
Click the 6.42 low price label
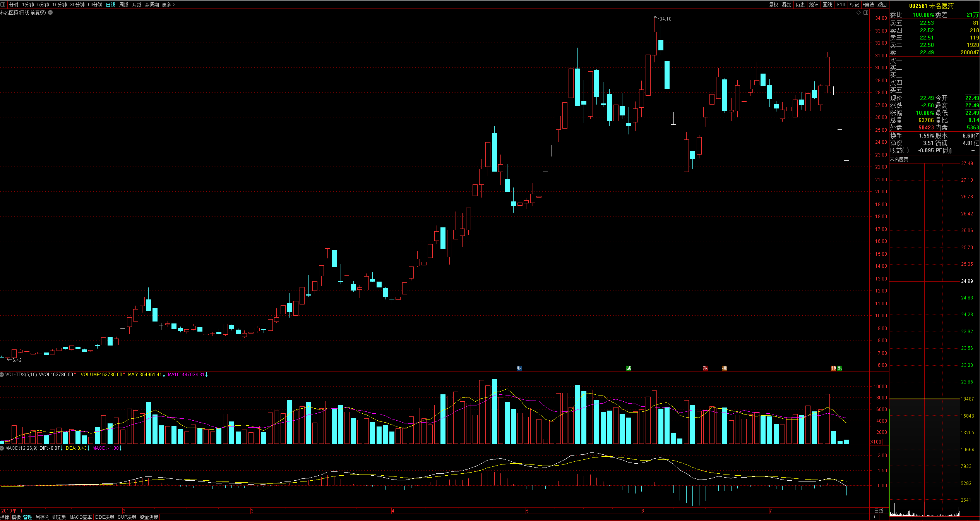(x=17, y=360)
